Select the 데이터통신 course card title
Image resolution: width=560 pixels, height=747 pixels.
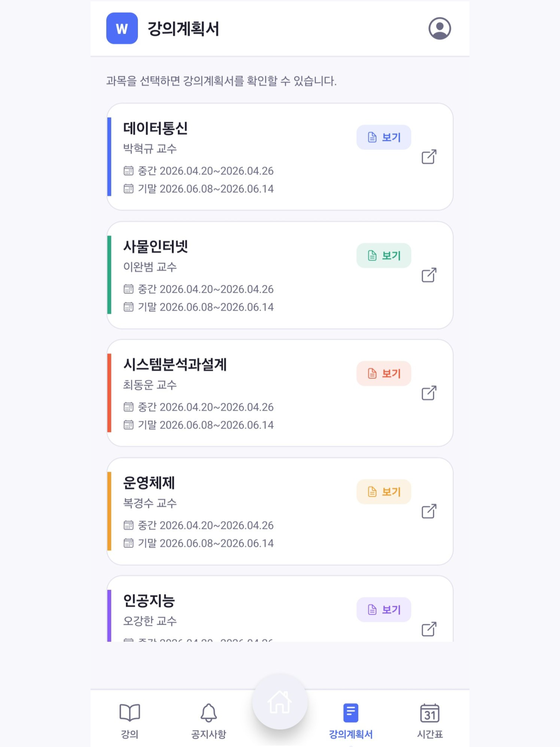pyautogui.click(x=155, y=128)
